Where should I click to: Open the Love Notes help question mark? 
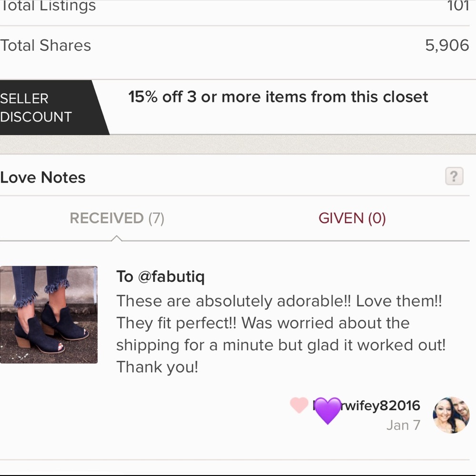454,177
